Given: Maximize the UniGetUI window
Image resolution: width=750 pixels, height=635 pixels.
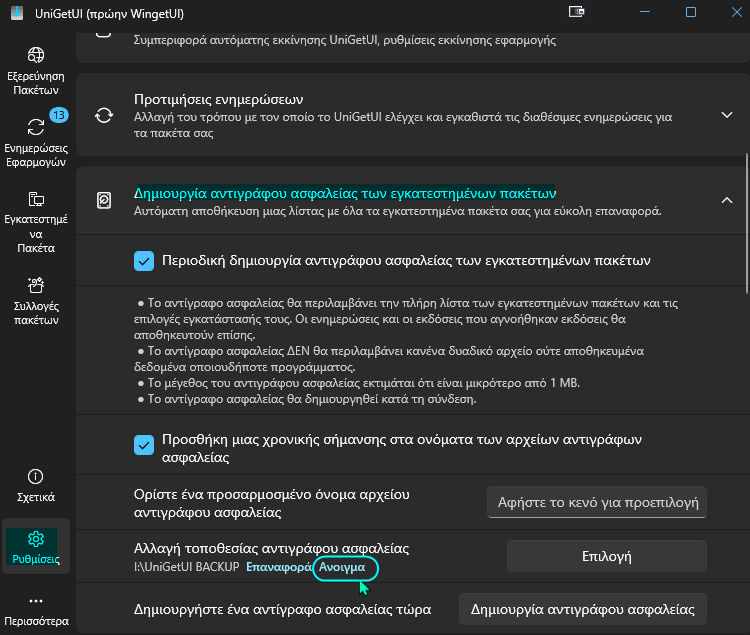Looking at the screenshot, I should click(x=691, y=12).
